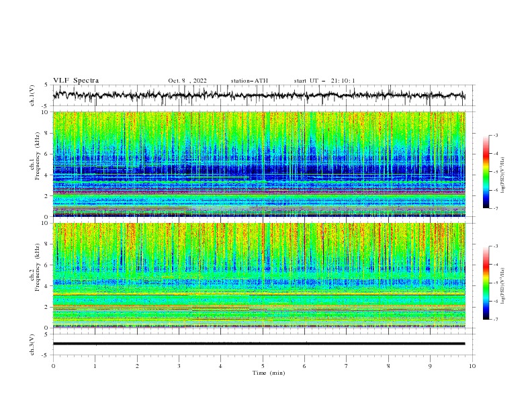This screenshot has width=532, height=411.
Task: Click the ch.2 spectrogram color bar
Action: [x=486, y=283]
